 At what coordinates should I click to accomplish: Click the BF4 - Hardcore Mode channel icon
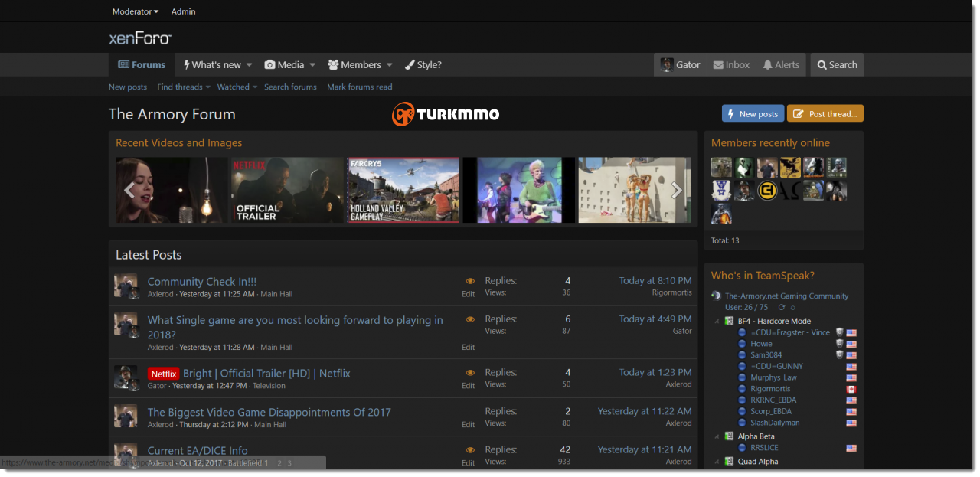click(730, 321)
